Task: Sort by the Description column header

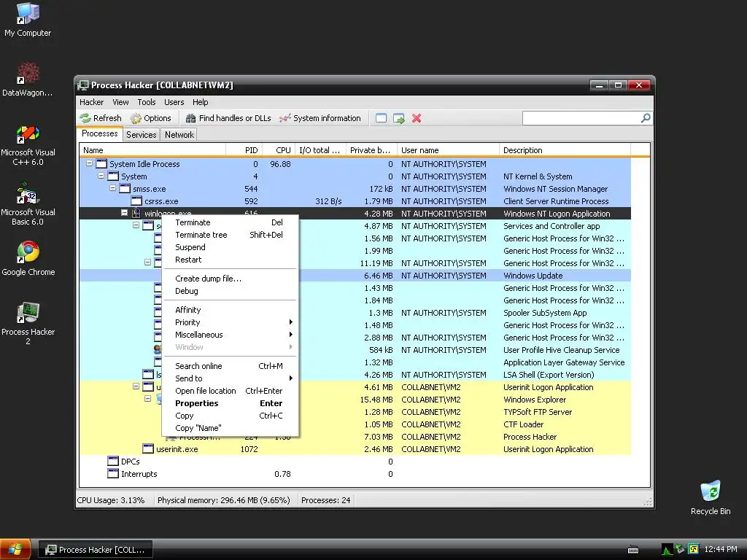Action: pos(565,150)
